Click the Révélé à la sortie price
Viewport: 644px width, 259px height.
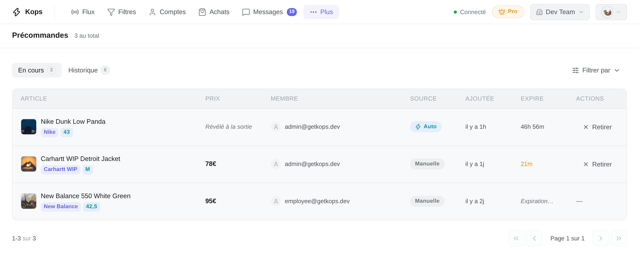coord(228,127)
